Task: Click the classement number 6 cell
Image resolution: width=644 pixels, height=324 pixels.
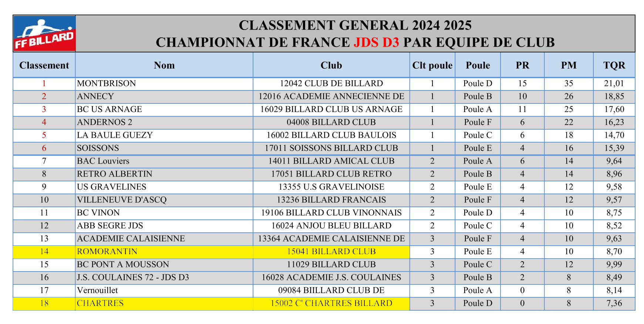Action: coord(44,148)
